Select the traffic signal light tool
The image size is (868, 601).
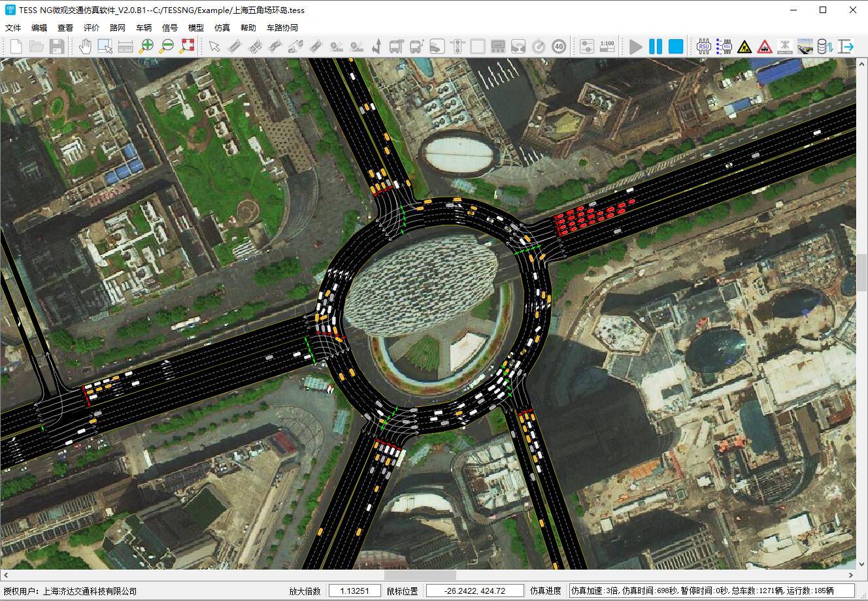point(458,46)
